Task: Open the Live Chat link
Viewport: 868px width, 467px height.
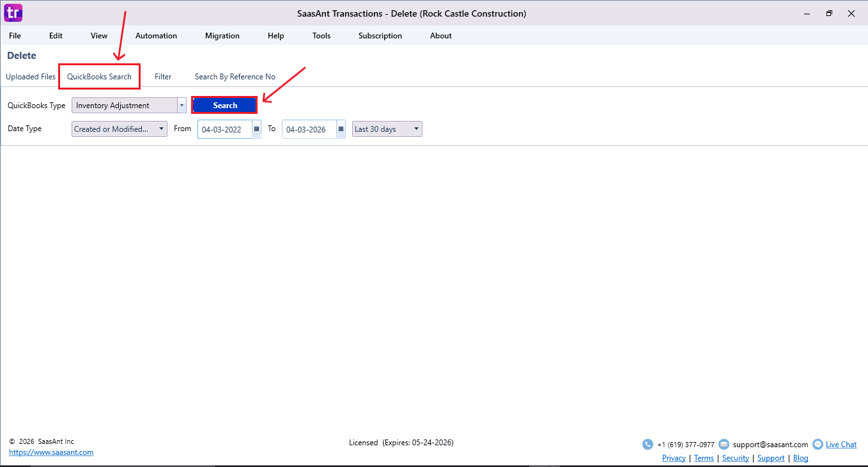Action: [841, 445]
